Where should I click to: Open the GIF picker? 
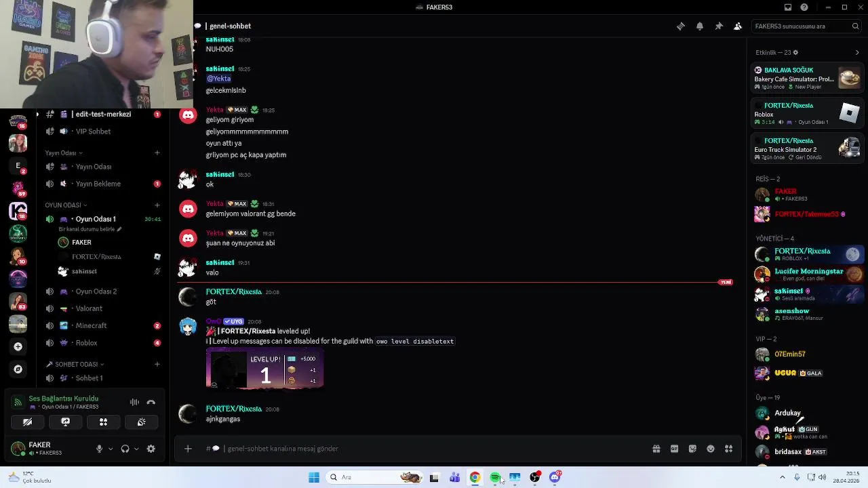(x=675, y=449)
